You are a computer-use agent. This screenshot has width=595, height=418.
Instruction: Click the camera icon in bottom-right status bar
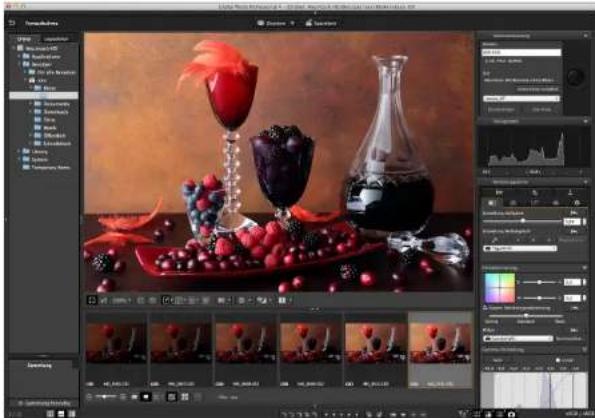click(x=511, y=414)
